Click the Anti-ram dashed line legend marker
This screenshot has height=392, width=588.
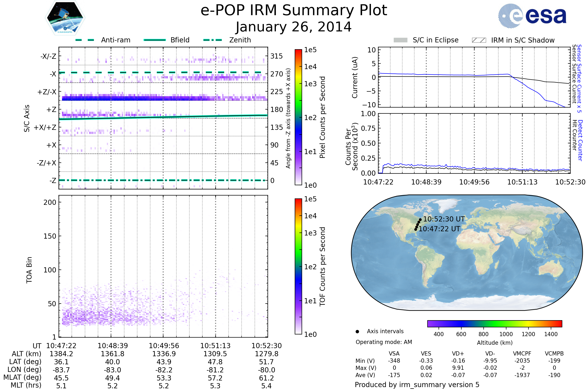85,40
